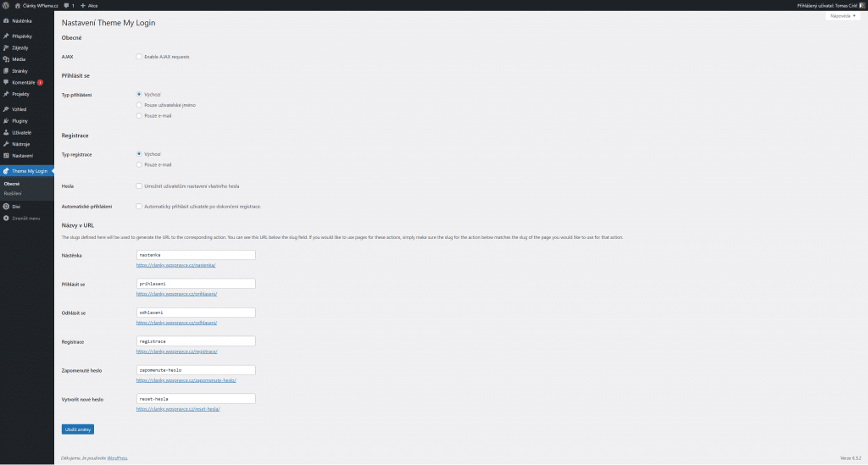Viewport: 868px width, 465px height.
Task: Click the Nástroje wrench icon
Action: tap(6, 144)
